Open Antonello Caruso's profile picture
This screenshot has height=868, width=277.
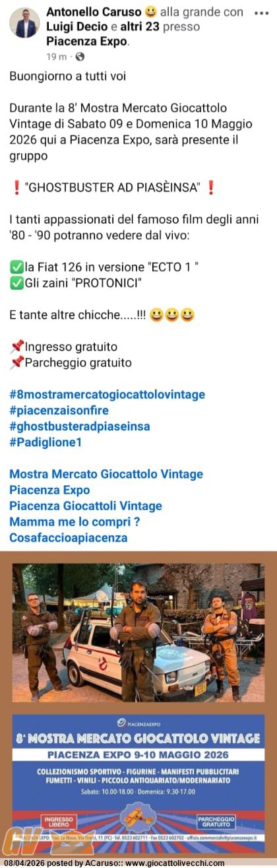[24, 23]
